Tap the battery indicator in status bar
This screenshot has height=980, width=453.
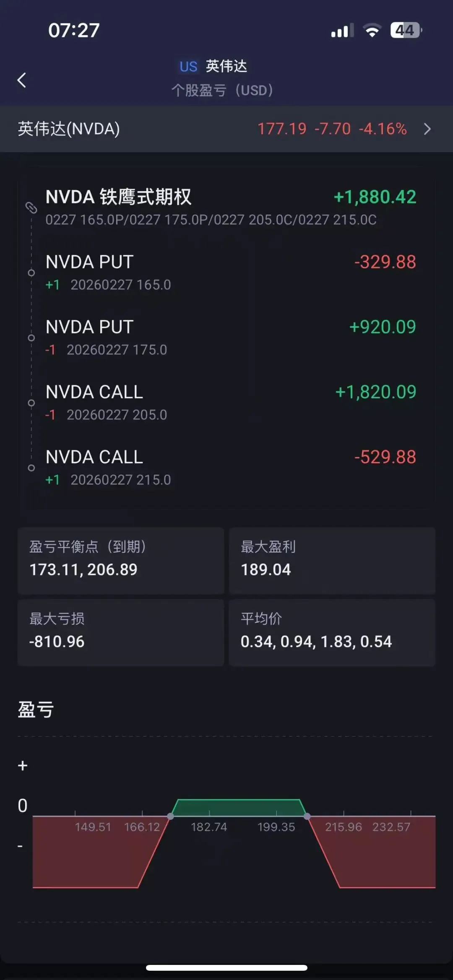pyautogui.click(x=406, y=30)
